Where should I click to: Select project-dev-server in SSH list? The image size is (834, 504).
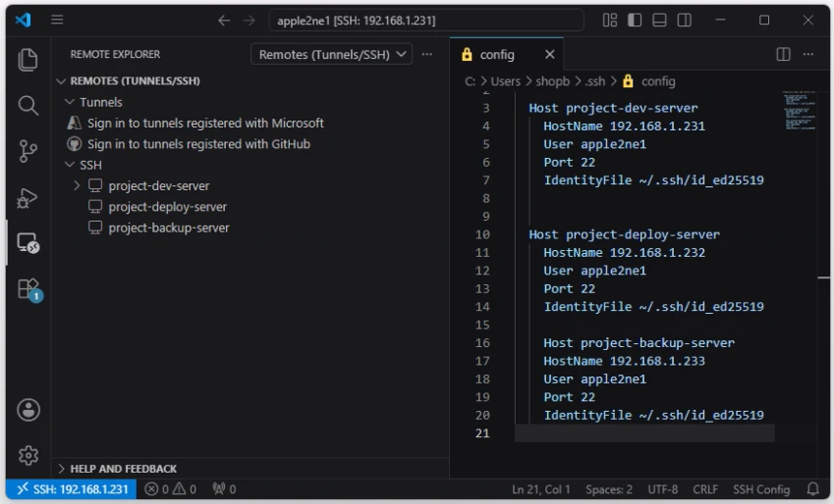[159, 185]
